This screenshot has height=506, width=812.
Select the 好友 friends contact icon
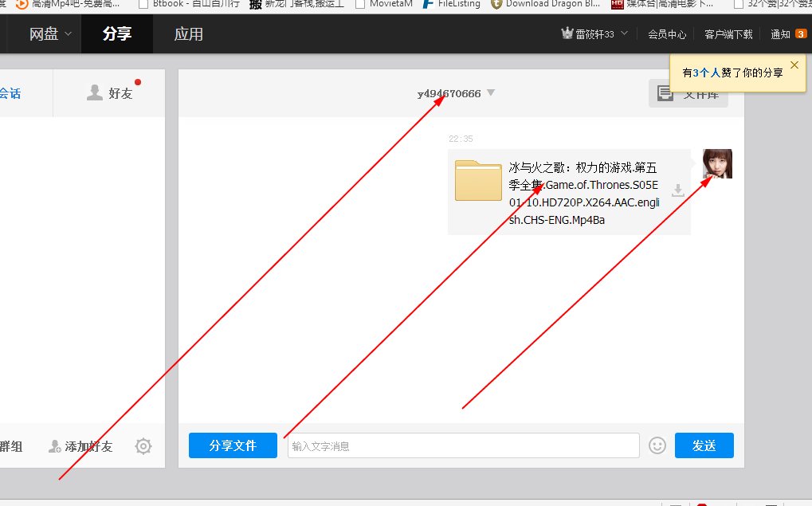[95, 92]
